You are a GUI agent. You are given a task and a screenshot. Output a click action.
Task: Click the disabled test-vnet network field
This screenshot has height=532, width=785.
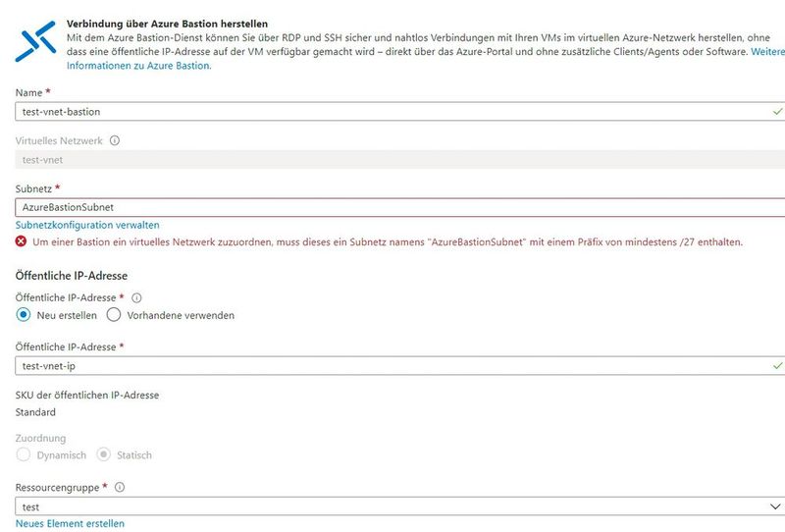click(x=400, y=159)
